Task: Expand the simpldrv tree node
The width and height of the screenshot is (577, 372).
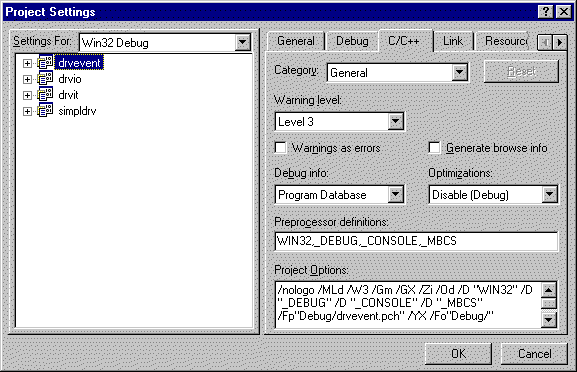Action: (27, 111)
